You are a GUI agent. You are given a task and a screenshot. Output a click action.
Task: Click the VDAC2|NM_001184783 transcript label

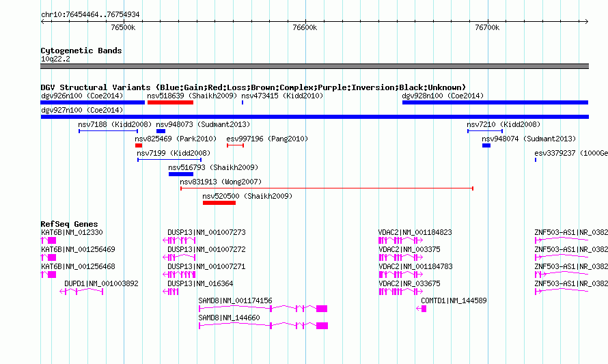pyautogui.click(x=415, y=266)
